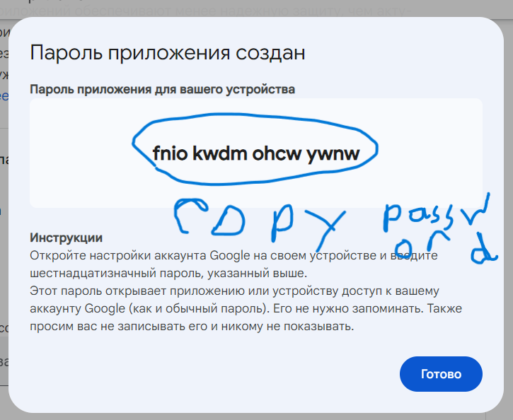Click the Инструкции heading
Viewport: 513px width, 420px height.
tap(66, 238)
